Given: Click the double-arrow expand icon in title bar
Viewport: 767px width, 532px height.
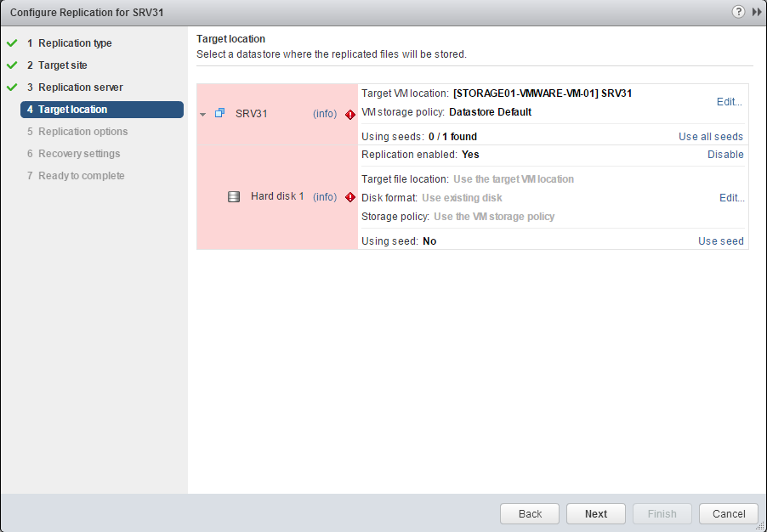Looking at the screenshot, I should click(x=757, y=12).
